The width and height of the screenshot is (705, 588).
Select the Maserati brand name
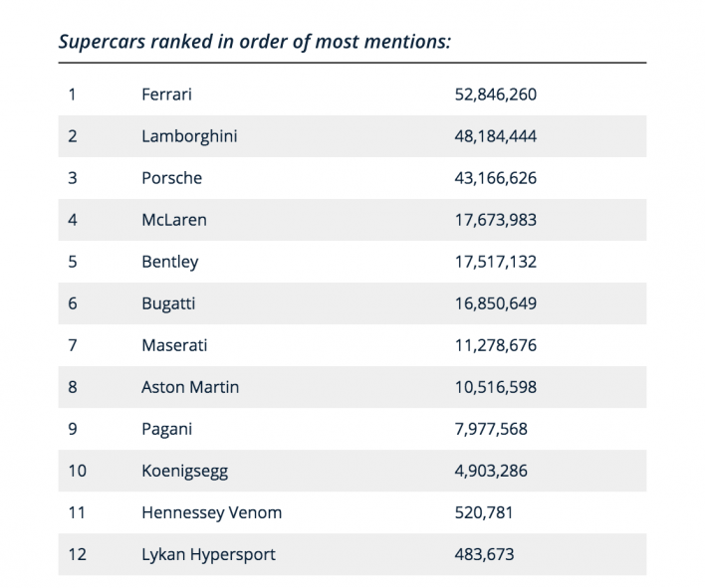tap(175, 345)
